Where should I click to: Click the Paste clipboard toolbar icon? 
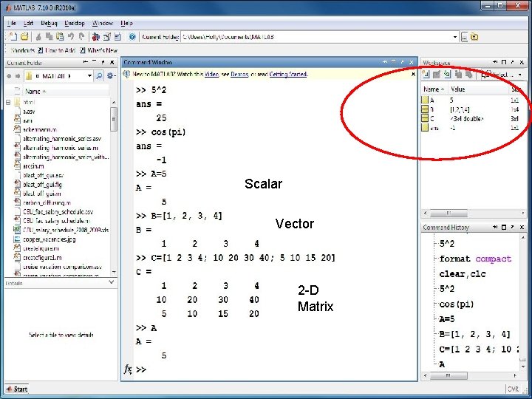[x=60, y=37]
